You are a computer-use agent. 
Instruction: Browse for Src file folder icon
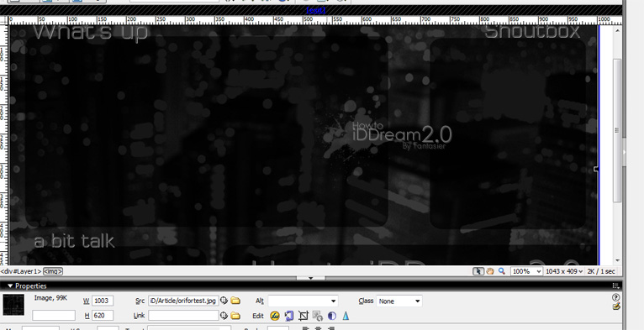coord(235,301)
